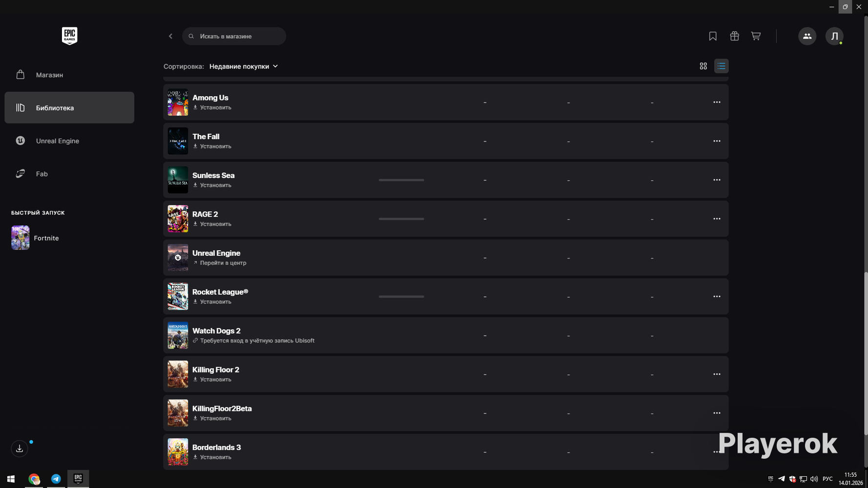
Task: Open the shopping cart
Action: 756,36
